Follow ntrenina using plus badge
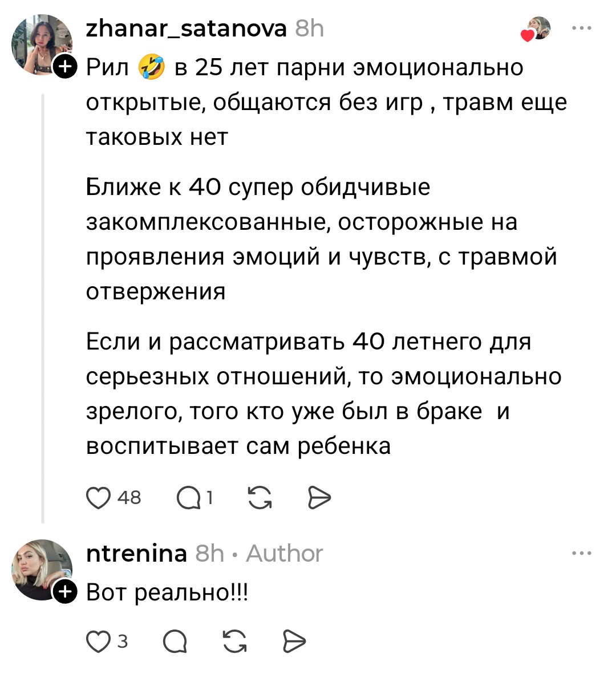This screenshot has width=616, height=674. (66, 592)
